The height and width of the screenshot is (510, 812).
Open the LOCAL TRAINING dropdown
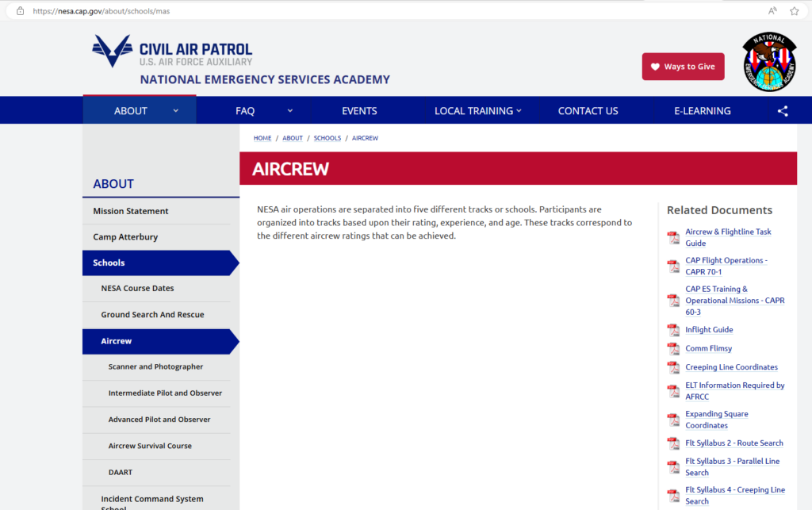click(x=477, y=111)
